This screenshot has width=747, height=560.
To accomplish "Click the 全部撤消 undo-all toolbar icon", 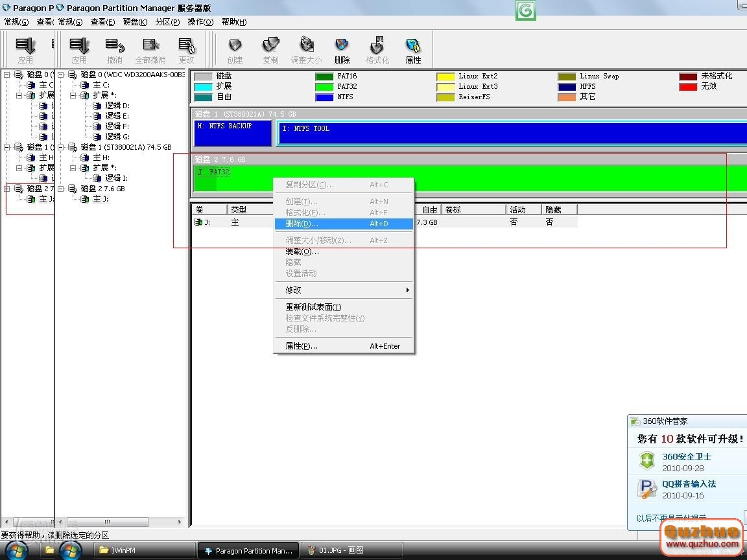I will click(150, 50).
